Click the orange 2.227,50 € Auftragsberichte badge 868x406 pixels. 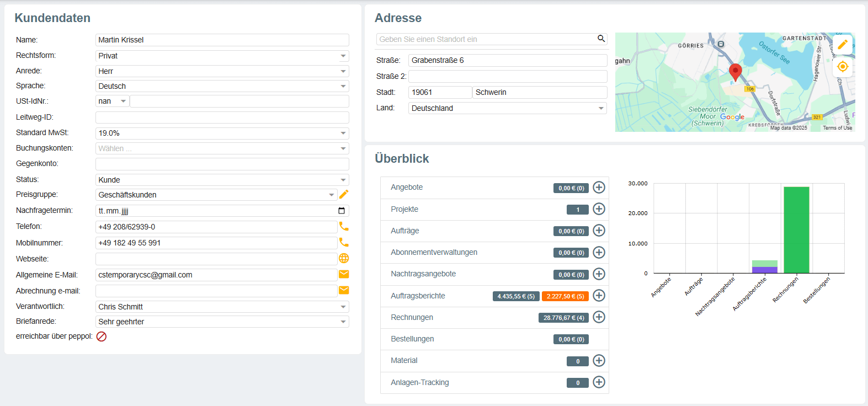point(565,296)
